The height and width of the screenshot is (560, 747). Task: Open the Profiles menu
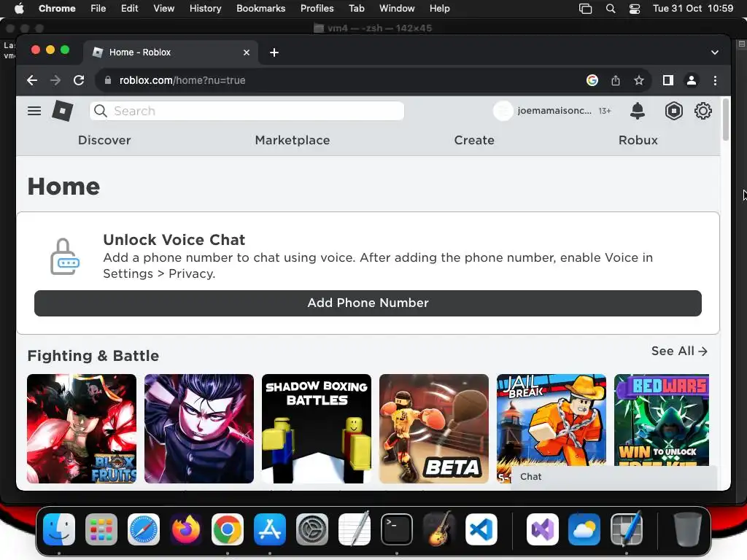317,9
